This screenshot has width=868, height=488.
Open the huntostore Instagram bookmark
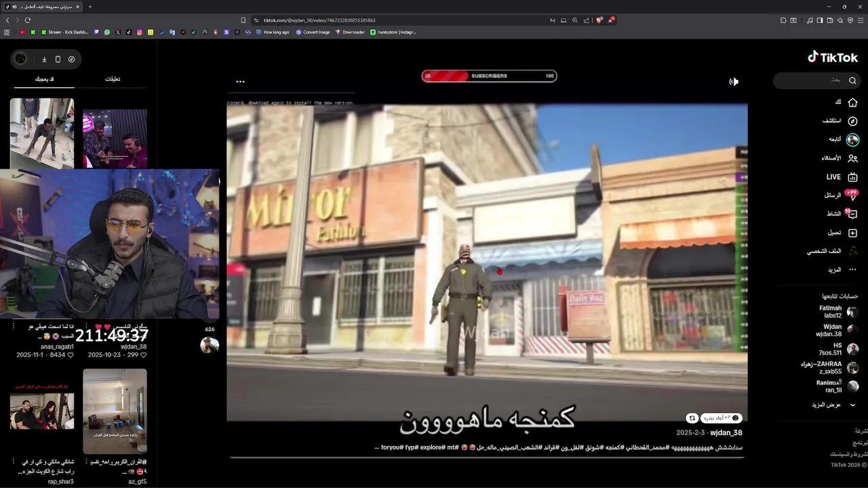(393, 32)
